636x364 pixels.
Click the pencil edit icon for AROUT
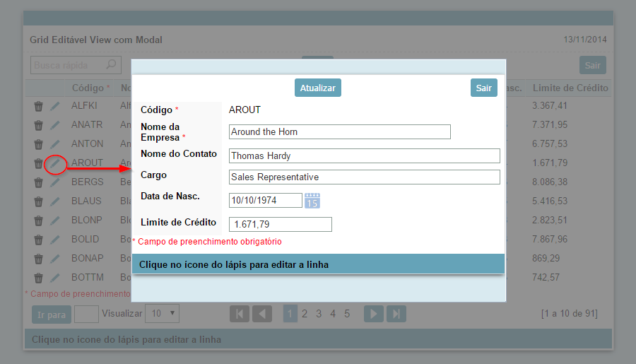[55, 164]
